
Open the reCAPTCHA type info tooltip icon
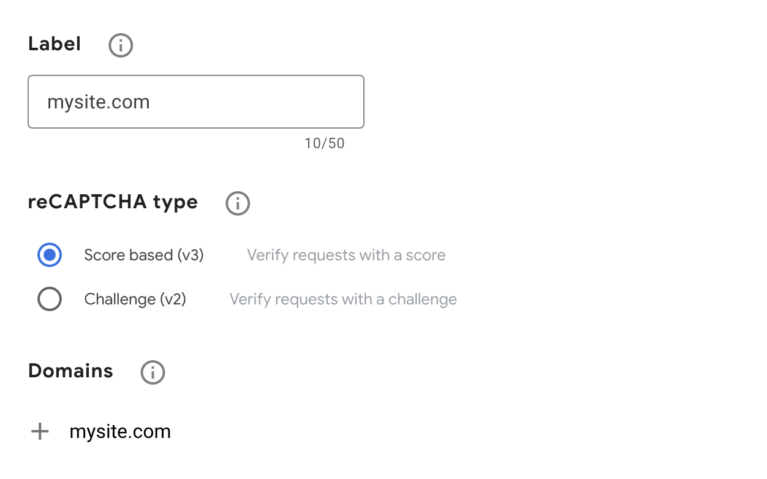tap(238, 203)
